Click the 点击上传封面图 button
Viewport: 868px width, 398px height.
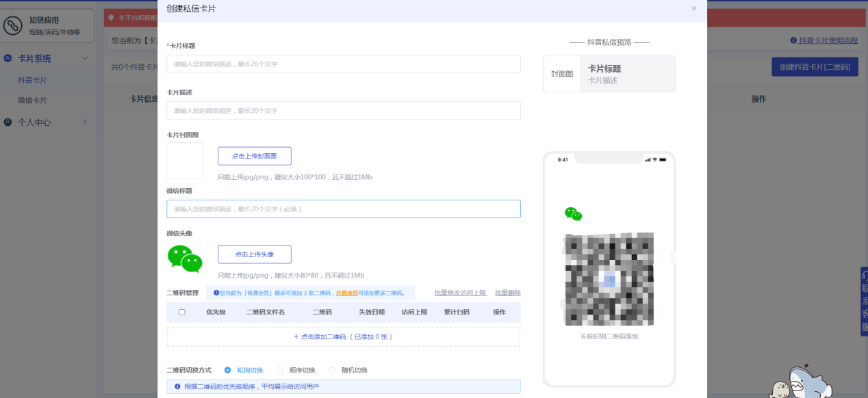click(254, 156)
